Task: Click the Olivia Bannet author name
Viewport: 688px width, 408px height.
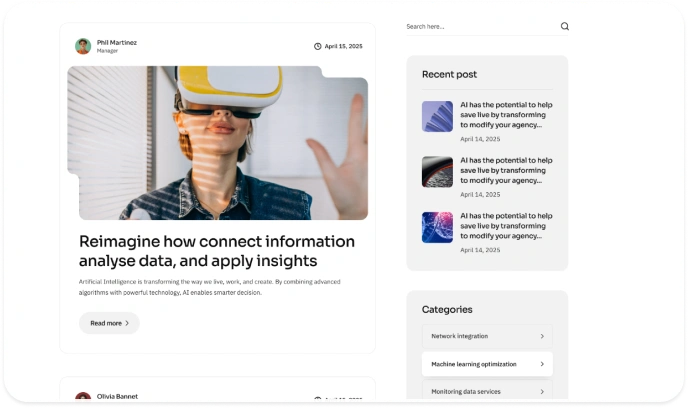Action: (117, 396)
